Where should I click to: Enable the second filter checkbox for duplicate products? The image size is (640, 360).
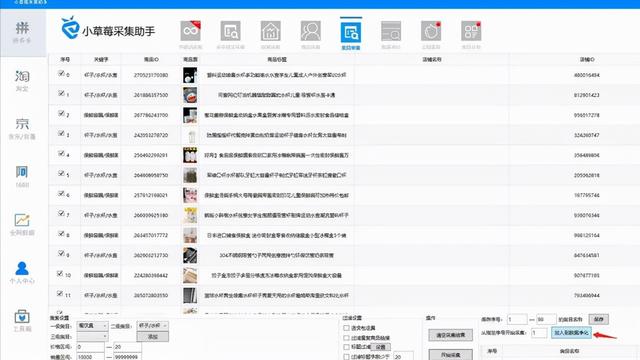347,338
